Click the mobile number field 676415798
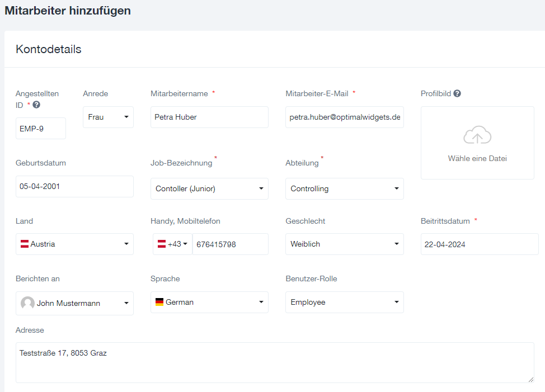This screenshot has height=392, width=545. [230, 244]
